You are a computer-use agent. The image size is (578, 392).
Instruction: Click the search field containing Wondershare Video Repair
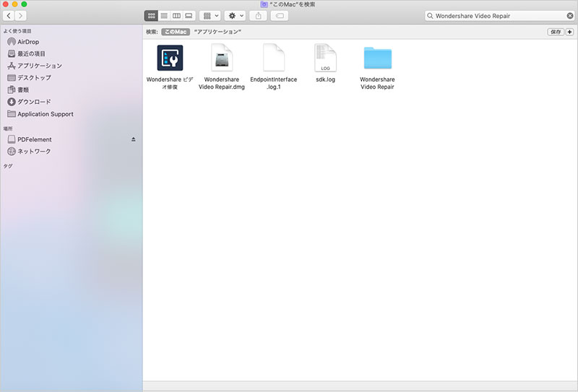pyautogui.click(x=499, y=15)
